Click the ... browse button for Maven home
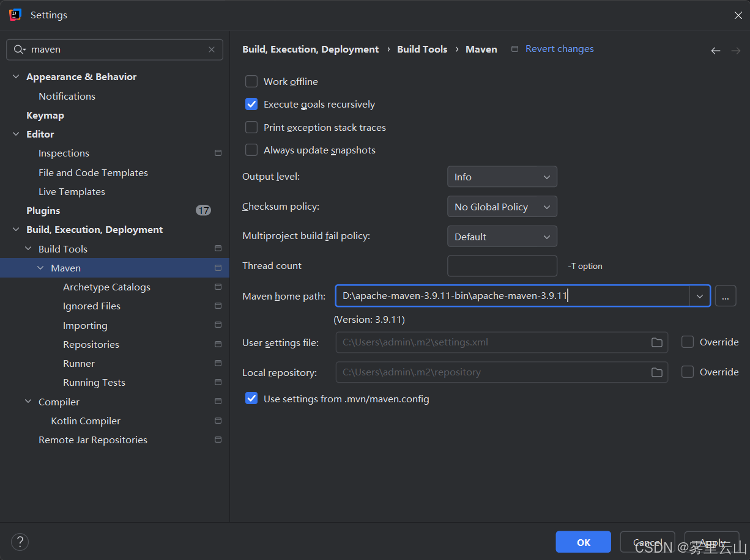The height and width of the screenshot is (560, 750). pos(726,297)
